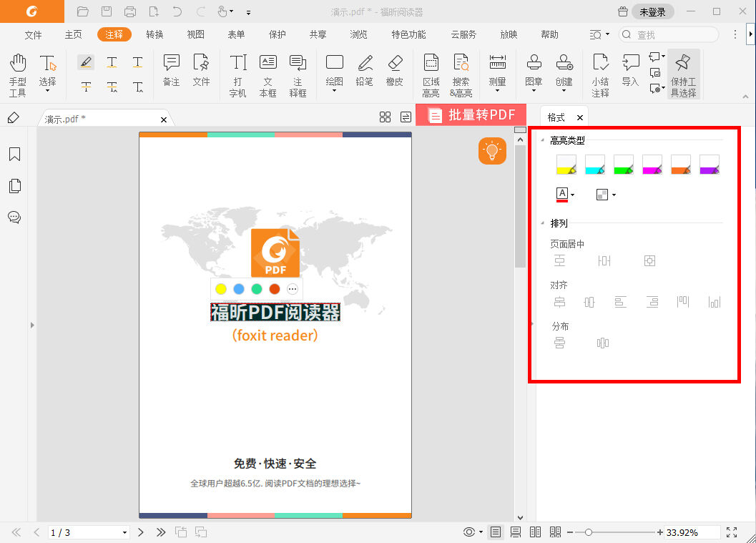The width and height of the screenshot is (756, 543).
Task: Select the green highlight color swatch
Action: 623,164
